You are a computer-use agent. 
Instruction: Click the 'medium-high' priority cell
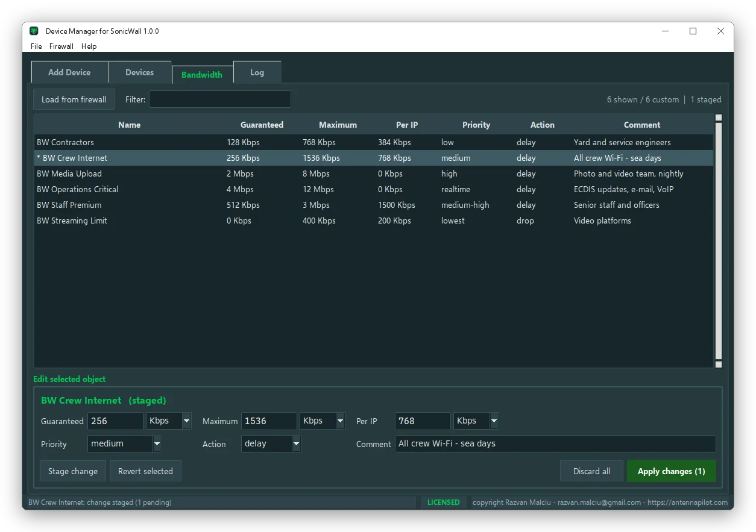(465, 205)
